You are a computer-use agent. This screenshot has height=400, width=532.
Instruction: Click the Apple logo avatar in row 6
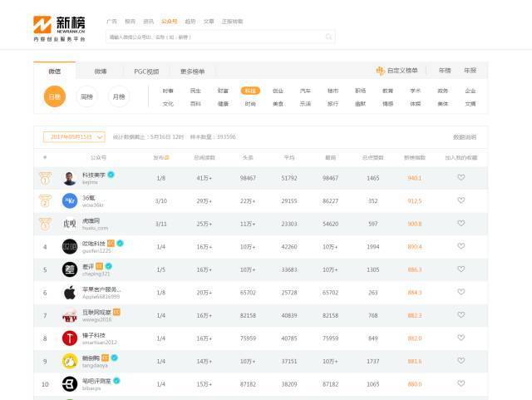pyautogui.click(x=70, y=293)
